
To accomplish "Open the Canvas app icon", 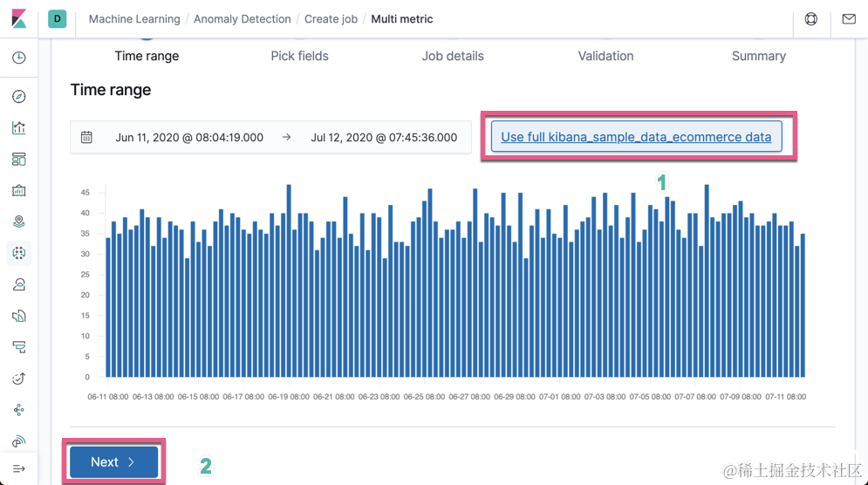I will pos(19,190).
